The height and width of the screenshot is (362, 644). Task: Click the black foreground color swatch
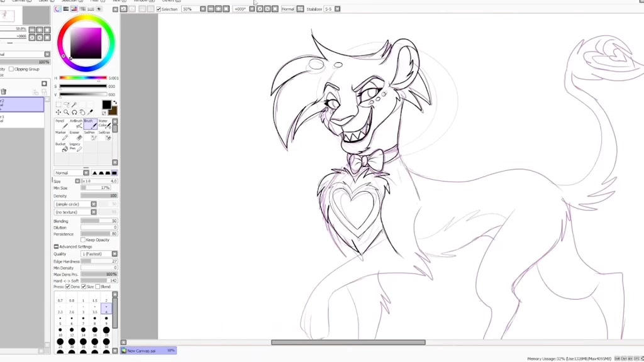coord(106,104)
